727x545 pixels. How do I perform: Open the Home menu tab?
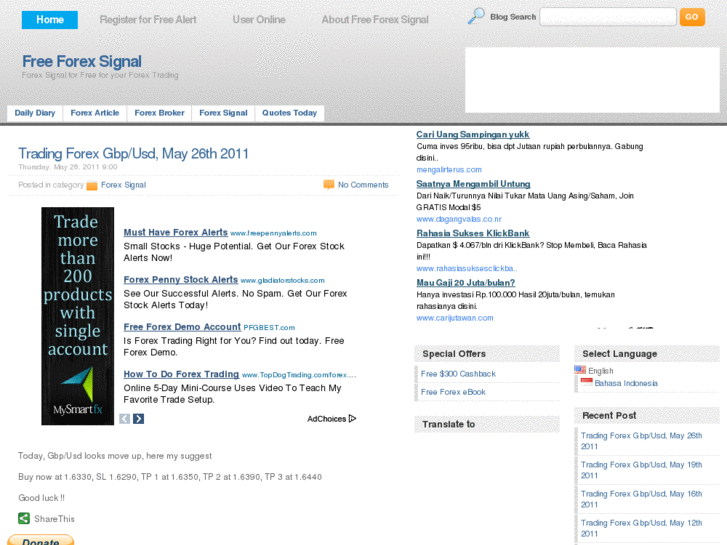click(x=50, y=19)
